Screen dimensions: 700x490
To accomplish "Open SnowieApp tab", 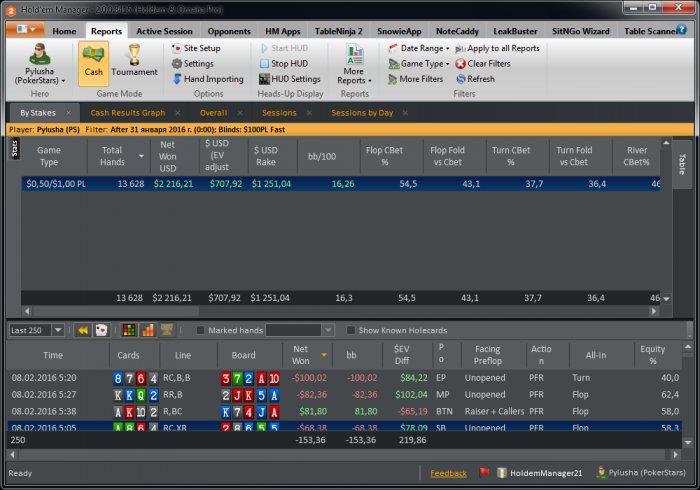I will pos(399,31).
